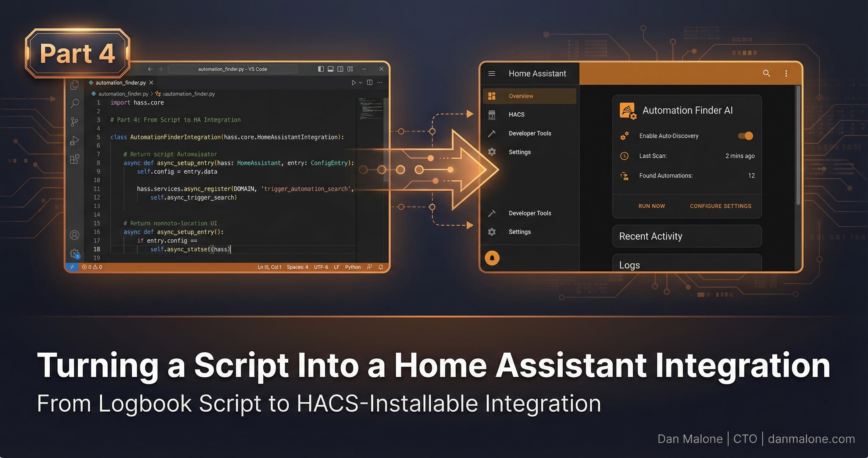Image resolution: width=868 pixels, height=458 pixels.
Task: Open the HACS section in Home Assistant sidebar
Action: 516,114
